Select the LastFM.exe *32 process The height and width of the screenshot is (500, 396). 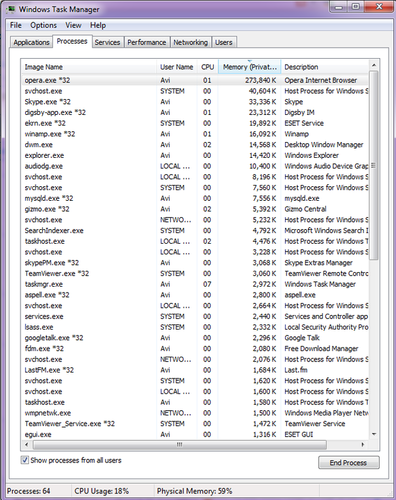(195, 370)
